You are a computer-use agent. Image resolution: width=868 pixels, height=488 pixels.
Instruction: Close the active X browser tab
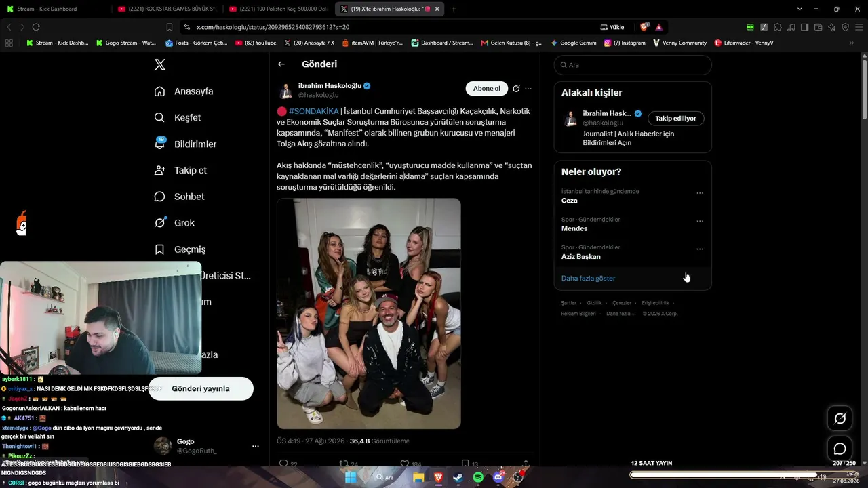coord(437,9)
